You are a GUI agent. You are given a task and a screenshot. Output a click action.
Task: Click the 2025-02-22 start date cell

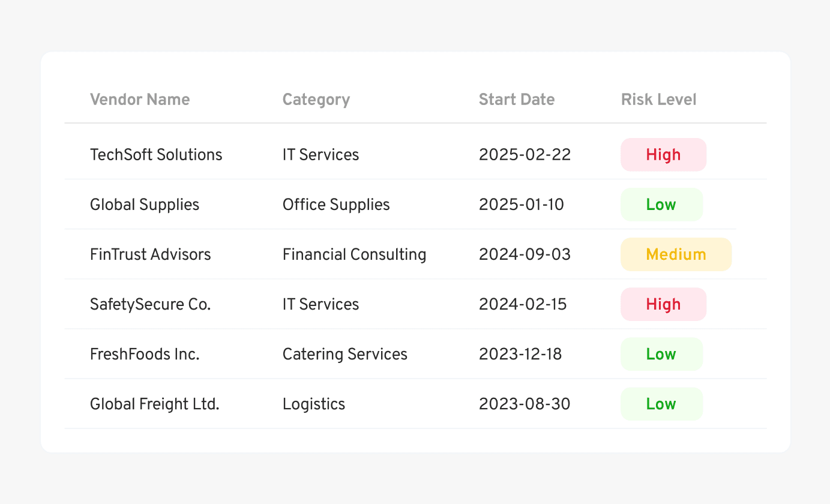pyautogui.click(x=525, y=154)
